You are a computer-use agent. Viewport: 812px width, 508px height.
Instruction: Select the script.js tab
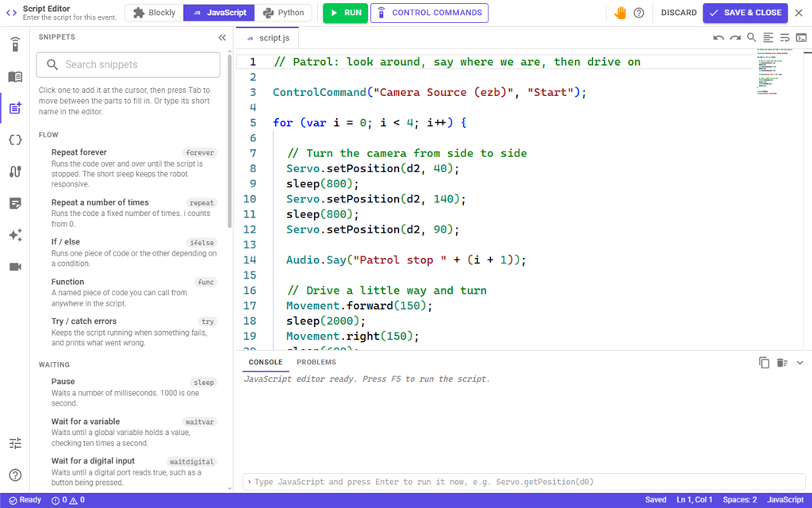click(268, 38)
